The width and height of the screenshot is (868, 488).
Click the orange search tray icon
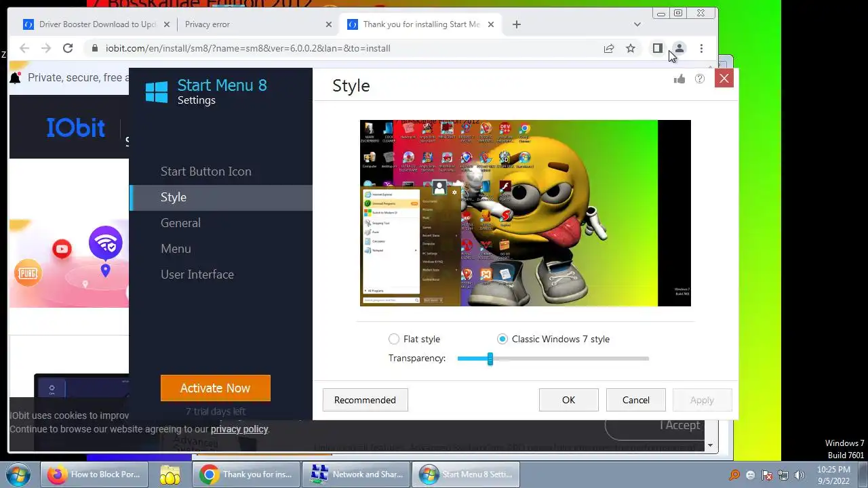(x=734, y=475)
